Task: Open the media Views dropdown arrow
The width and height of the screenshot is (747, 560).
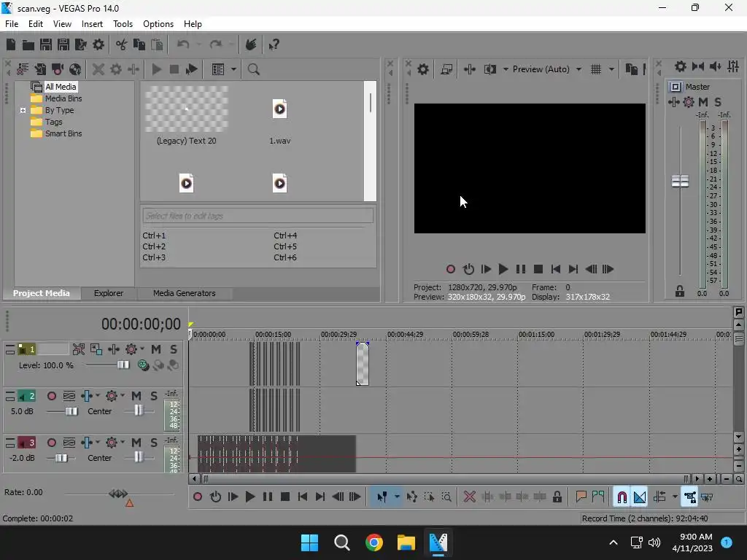Action: (233, 69)
